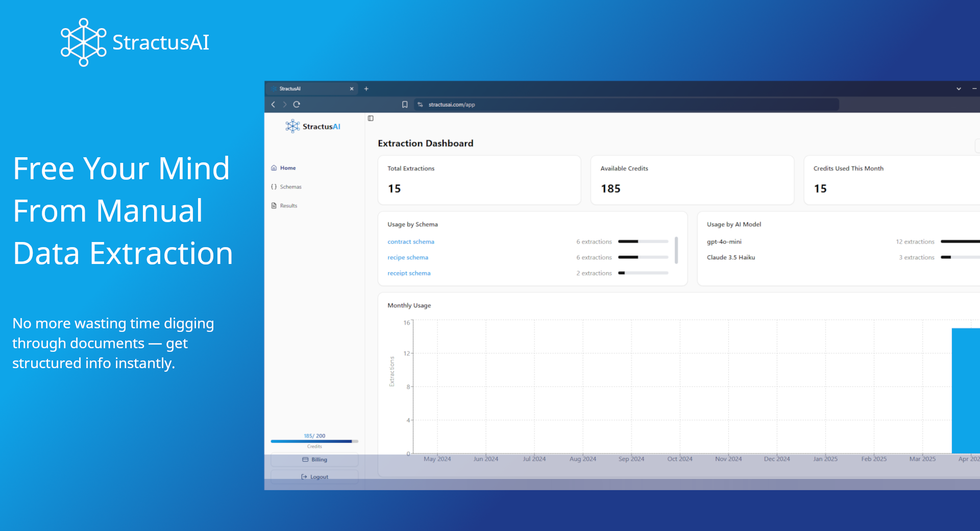
Task: Open the recipe schema link
Action: pyautogui.click(x=408, y=257)
